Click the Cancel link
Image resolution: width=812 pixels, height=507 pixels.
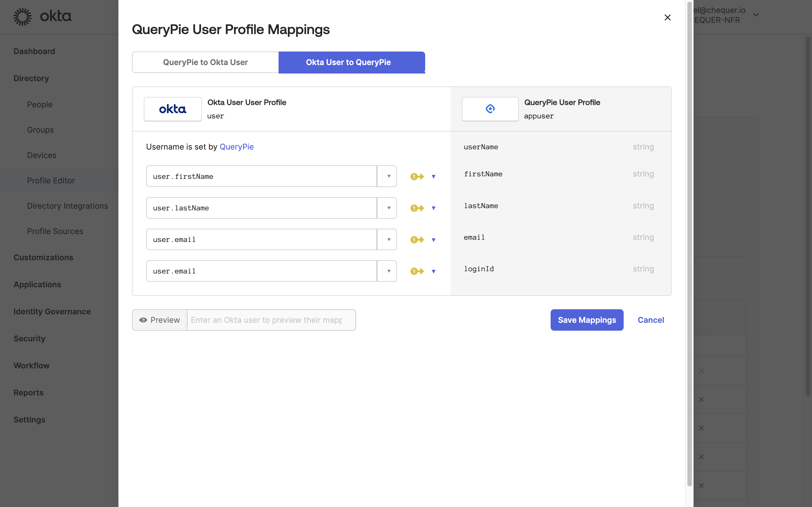(651, 320)
